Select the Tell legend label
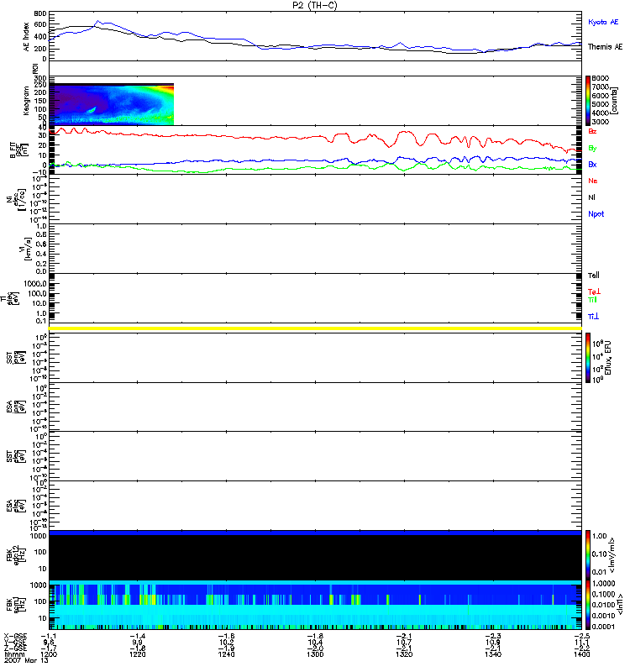630x672 pixels. click(x=594, y=276)
